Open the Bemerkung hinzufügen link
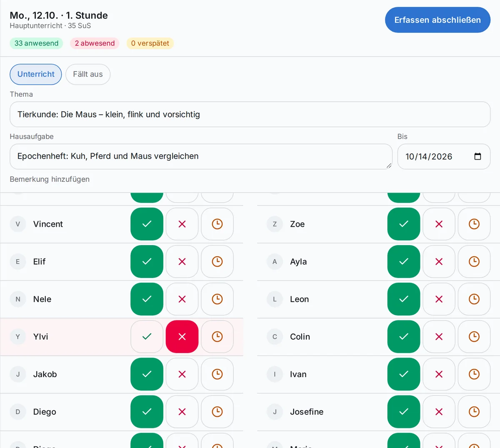The height and width of the screenshot is (448, 500). (50, 179)
